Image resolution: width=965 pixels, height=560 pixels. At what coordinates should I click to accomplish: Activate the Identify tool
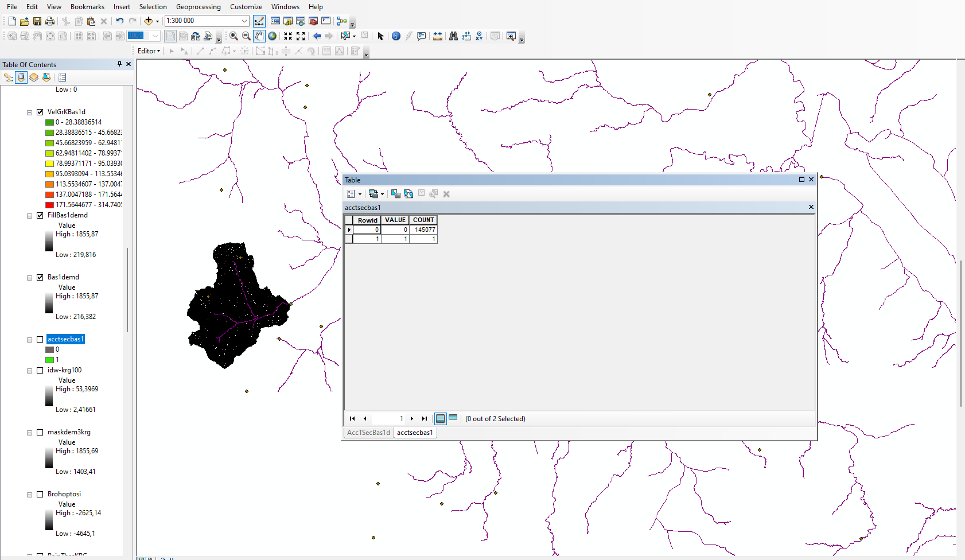coord(396,36)
